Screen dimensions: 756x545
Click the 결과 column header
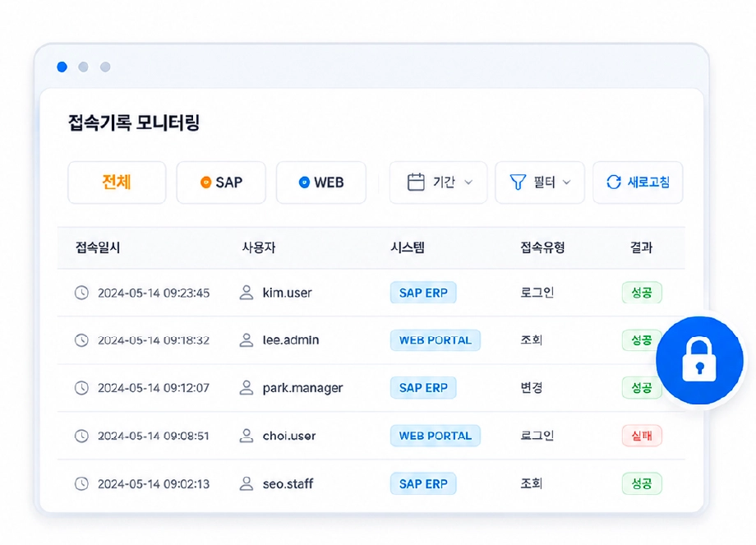click(641, 247)
